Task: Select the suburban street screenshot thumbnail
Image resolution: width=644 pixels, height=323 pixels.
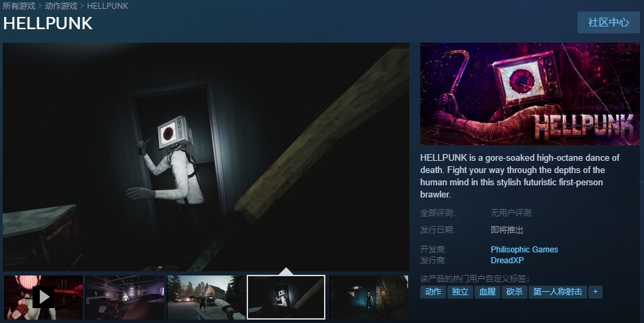Action: click(x=206, y=297)
